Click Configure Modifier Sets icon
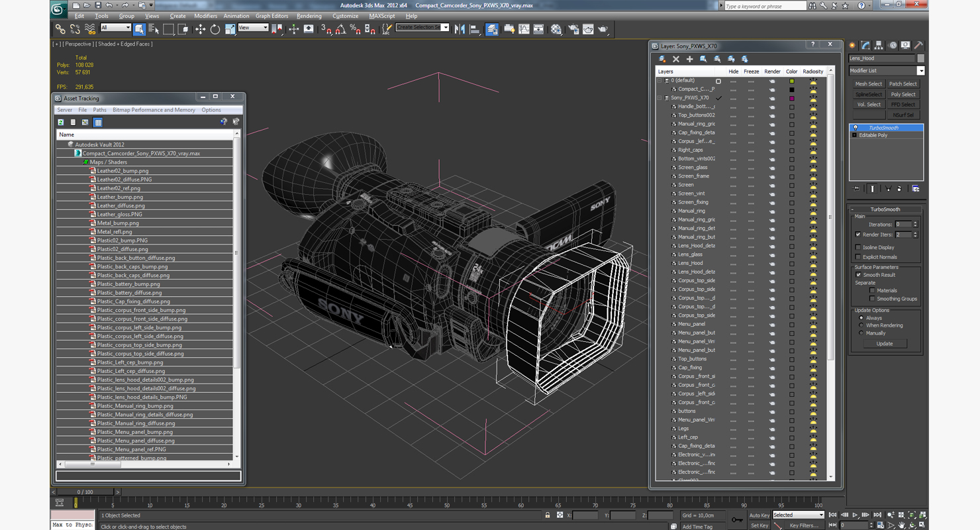Image resolution: width=980 pixels, height=530 pixels. [916, 189]
